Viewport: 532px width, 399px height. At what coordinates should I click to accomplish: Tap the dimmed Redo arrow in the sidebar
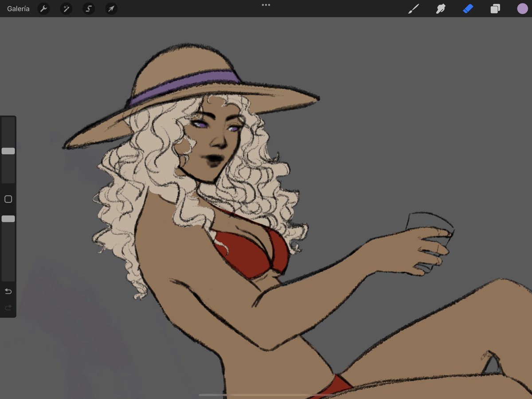[x=8, y=308]
